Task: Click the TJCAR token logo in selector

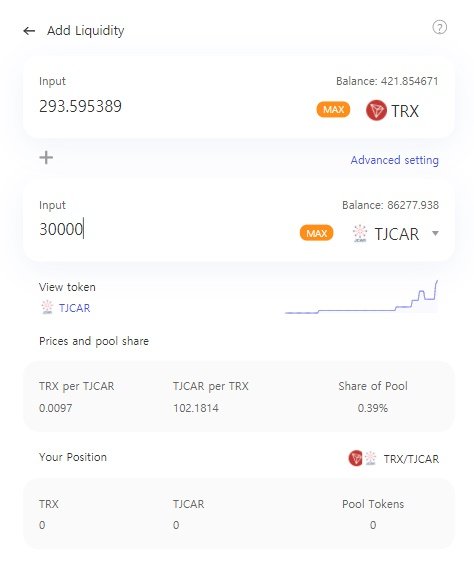Action: [x=360, y=233]
